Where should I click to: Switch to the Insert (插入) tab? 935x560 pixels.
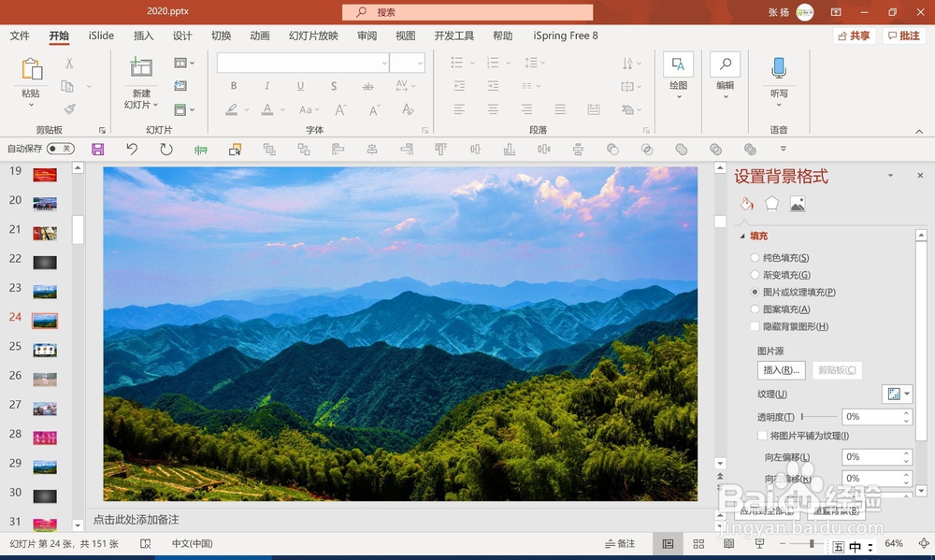[143, 36]
